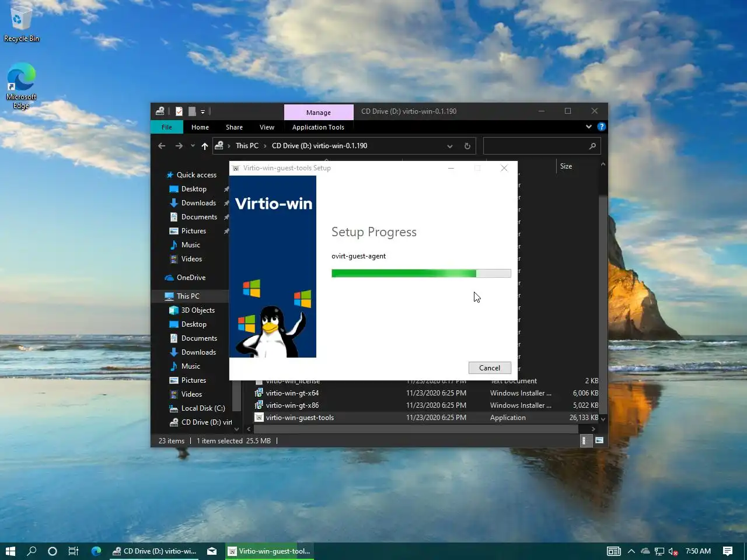
Task: Open the Application Tools ribbon tab
Action: pyautogui.click(x=318, y=127)
